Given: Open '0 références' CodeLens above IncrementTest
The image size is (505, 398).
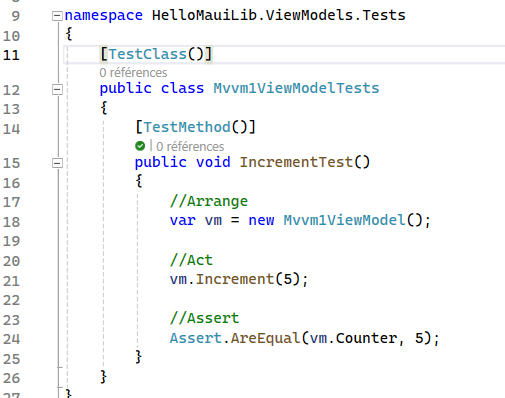Looking at the screenshot, I should [190, 146].
